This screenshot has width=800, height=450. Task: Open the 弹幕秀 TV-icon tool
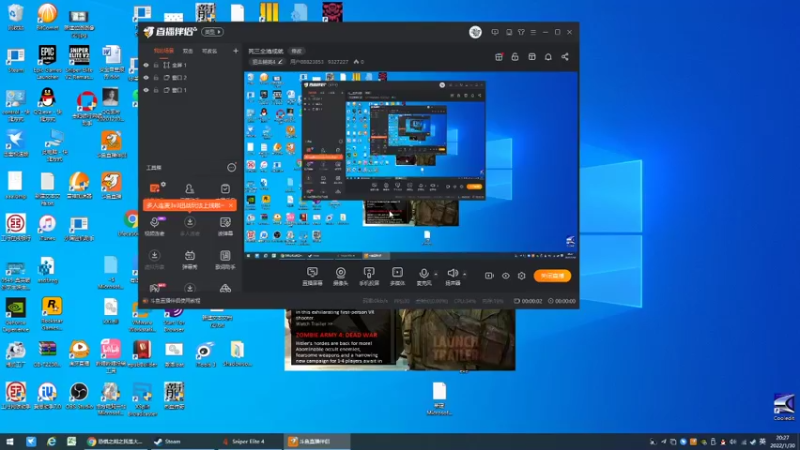(189, 259)
